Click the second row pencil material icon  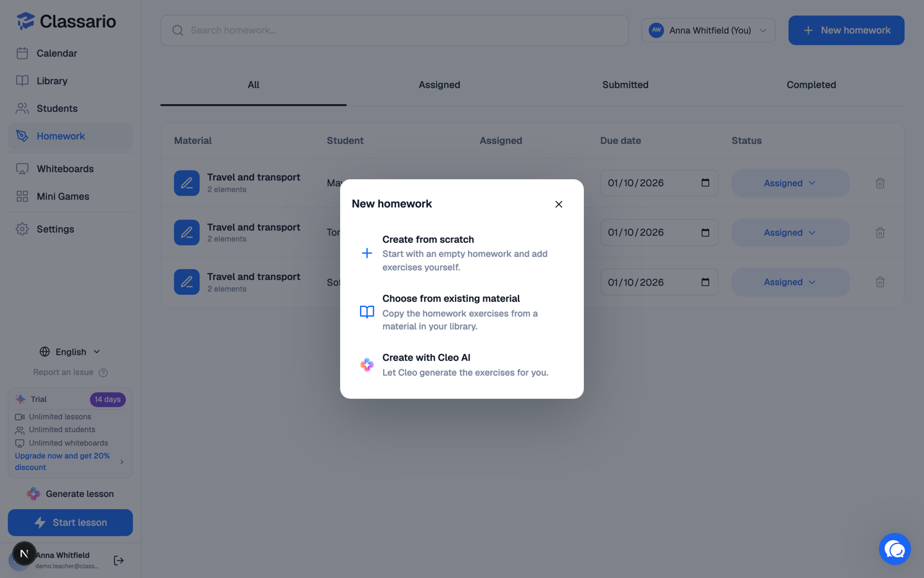187,232
